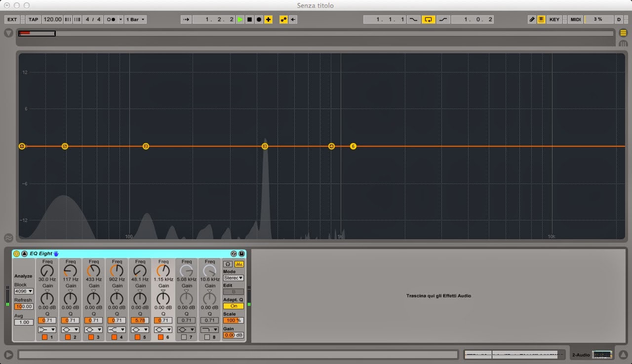Click the TAP tempo button
The image size is (632, 364).
pos(33,20)
